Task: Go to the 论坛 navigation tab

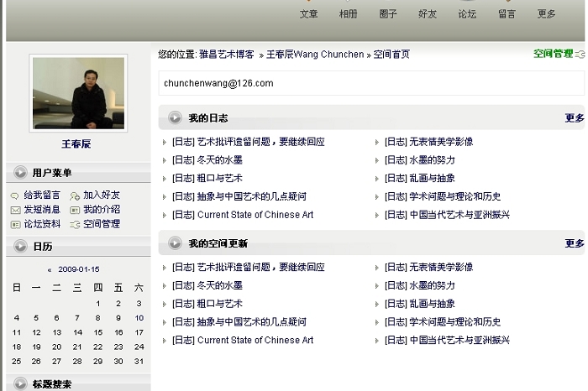Action: (467, 14)
